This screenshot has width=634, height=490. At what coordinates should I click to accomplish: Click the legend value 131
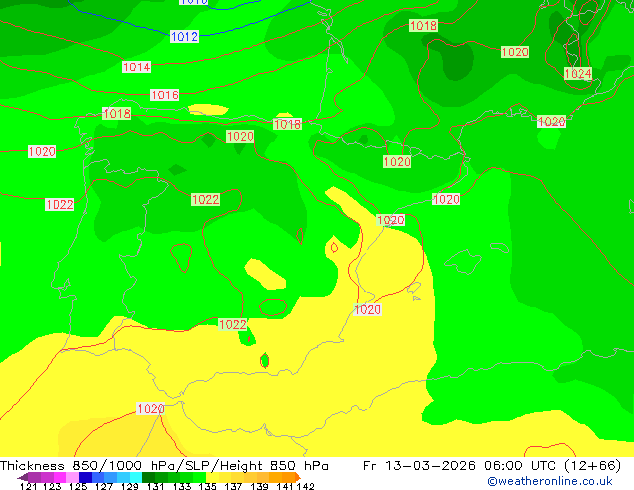click(x=156, y=486)
